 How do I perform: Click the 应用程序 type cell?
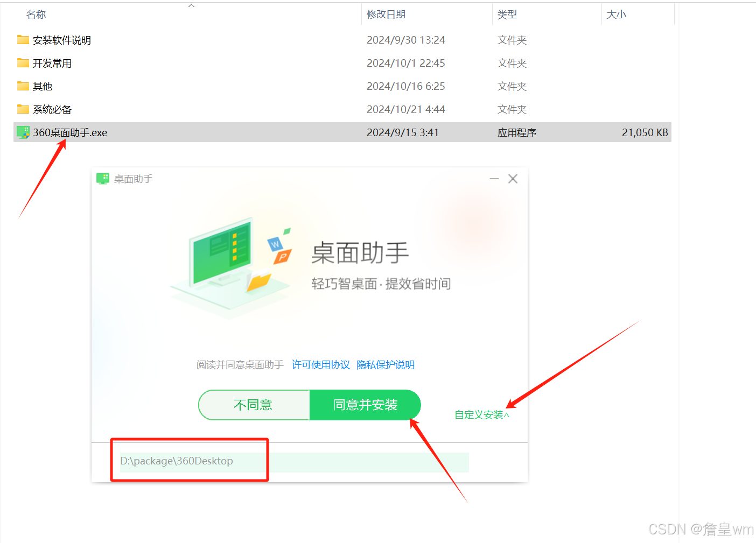click(517, 133)
